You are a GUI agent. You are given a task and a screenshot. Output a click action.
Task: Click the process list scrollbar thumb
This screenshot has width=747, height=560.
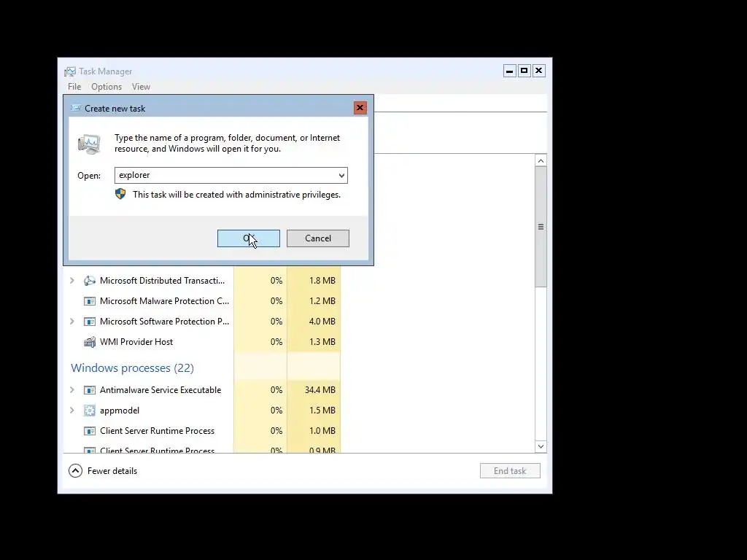tap(541, 227)
